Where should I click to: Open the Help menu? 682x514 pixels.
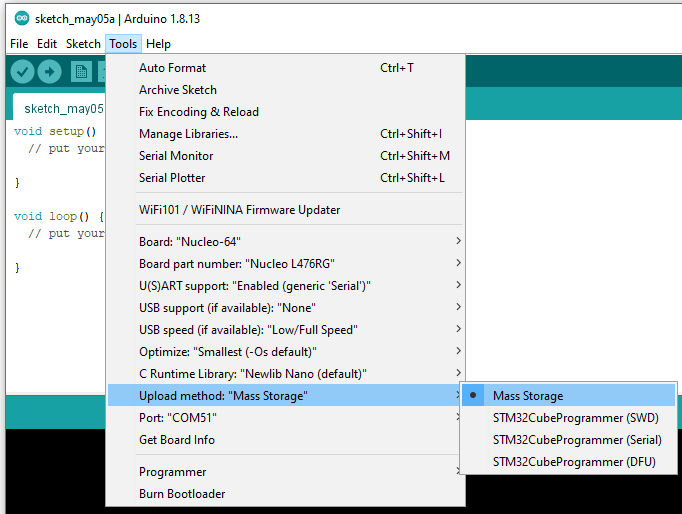(158, 44)
